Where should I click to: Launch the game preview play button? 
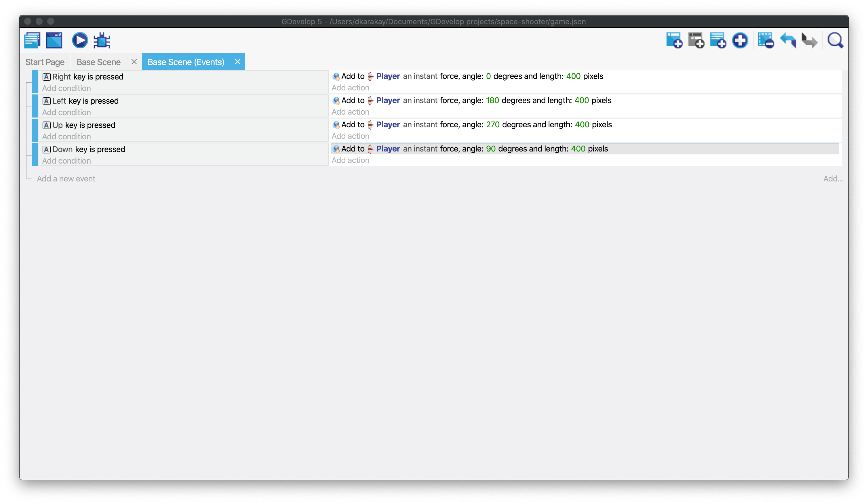[x=80, y=40]
